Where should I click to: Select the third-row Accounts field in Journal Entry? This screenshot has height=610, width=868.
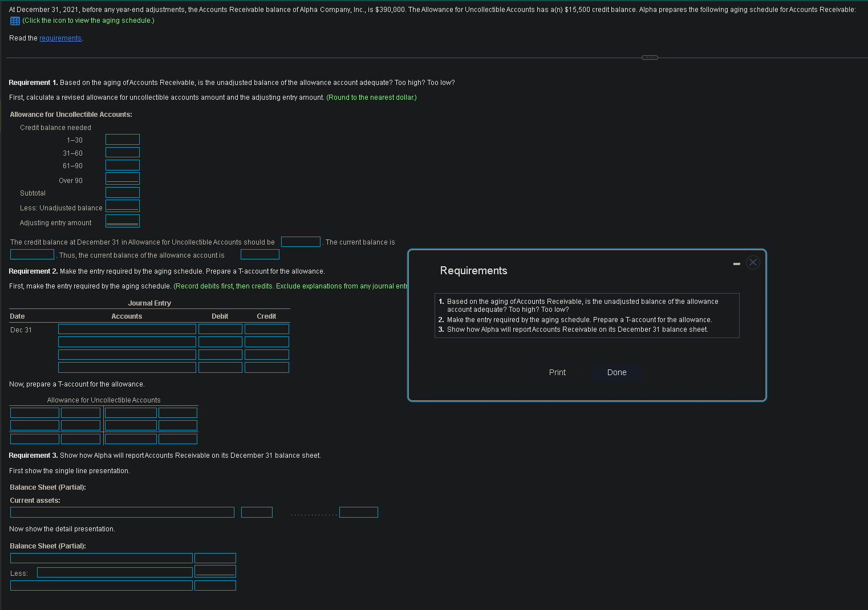pos(127,355)
